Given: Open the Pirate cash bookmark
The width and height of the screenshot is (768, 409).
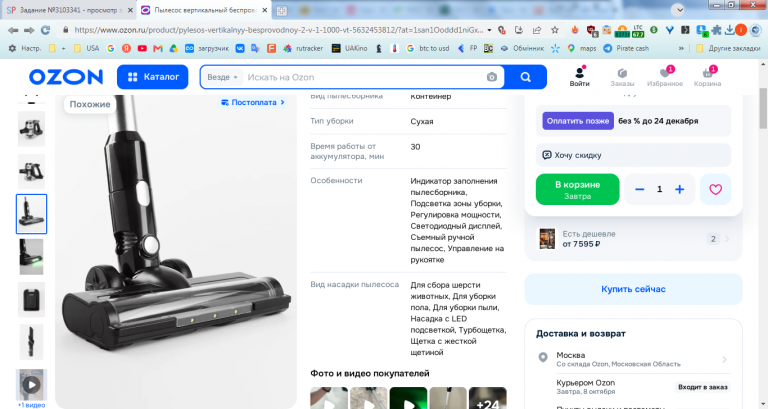Looking at the screenshot, I should point(626,48).
